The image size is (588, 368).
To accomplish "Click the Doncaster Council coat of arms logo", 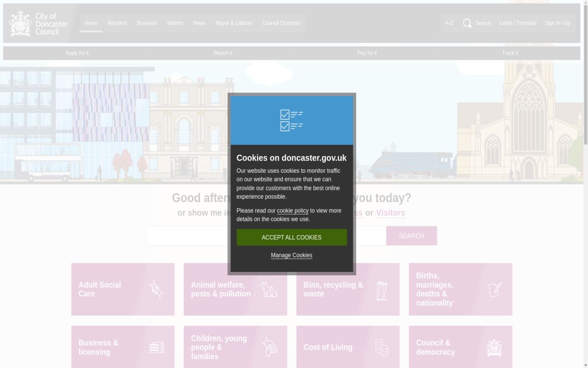I will 20,23.
